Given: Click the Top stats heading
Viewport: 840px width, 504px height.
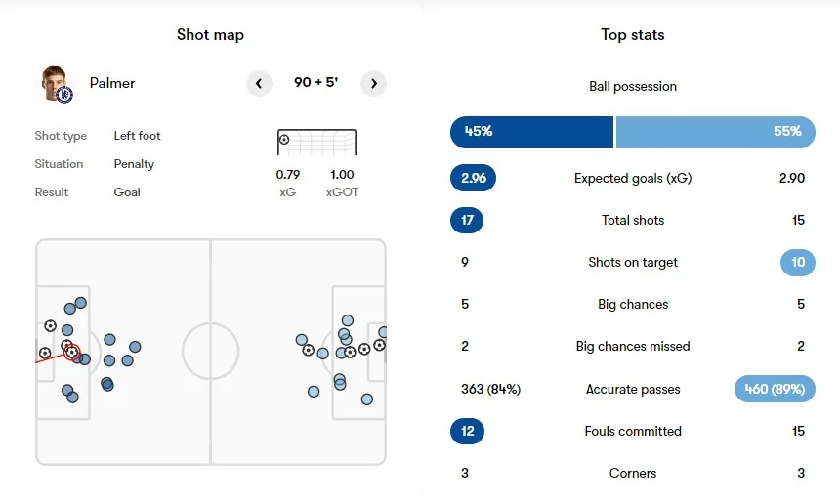Looking at the screenshot, I should click(632, 35).
